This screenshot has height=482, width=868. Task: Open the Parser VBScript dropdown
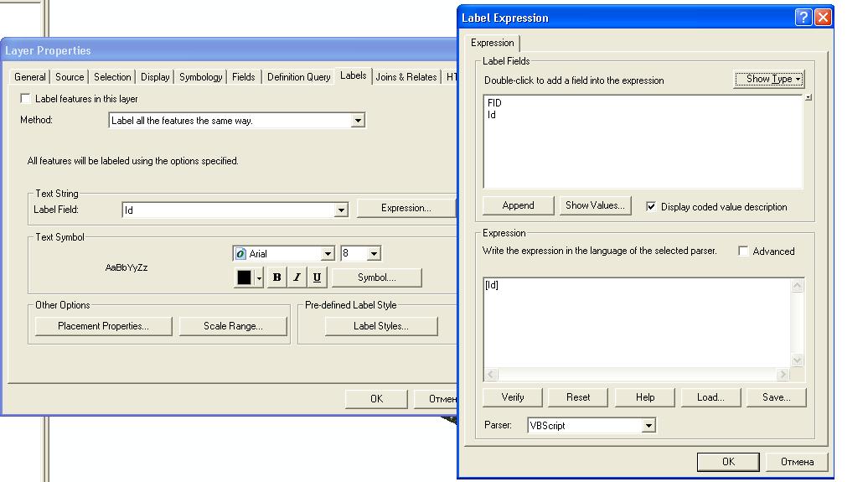[x=648, y=426]
